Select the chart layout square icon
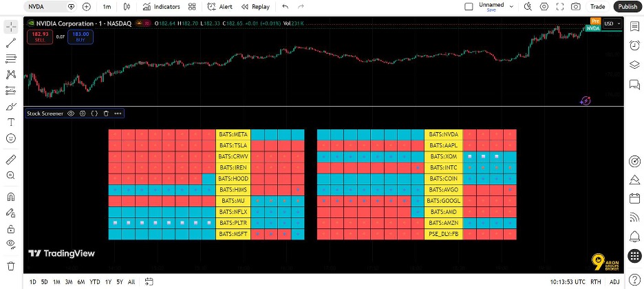644x289 pixels. [x=469, y=7]
